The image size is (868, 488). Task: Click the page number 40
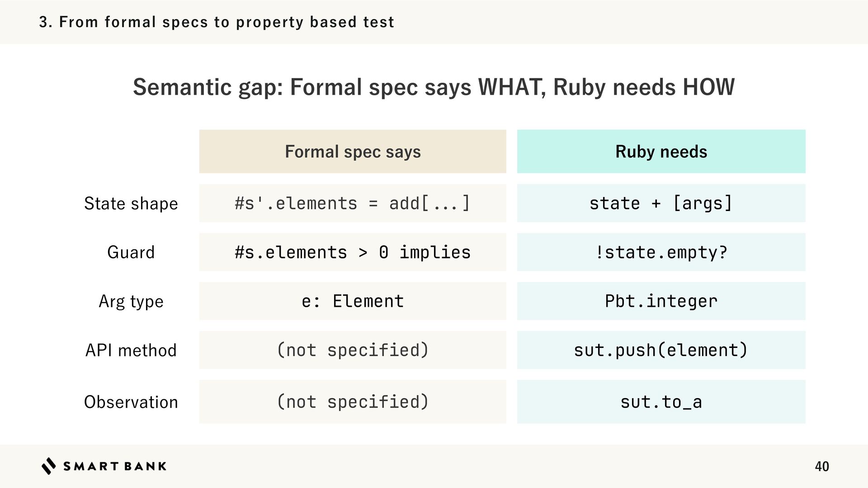[x=821, y=466]
